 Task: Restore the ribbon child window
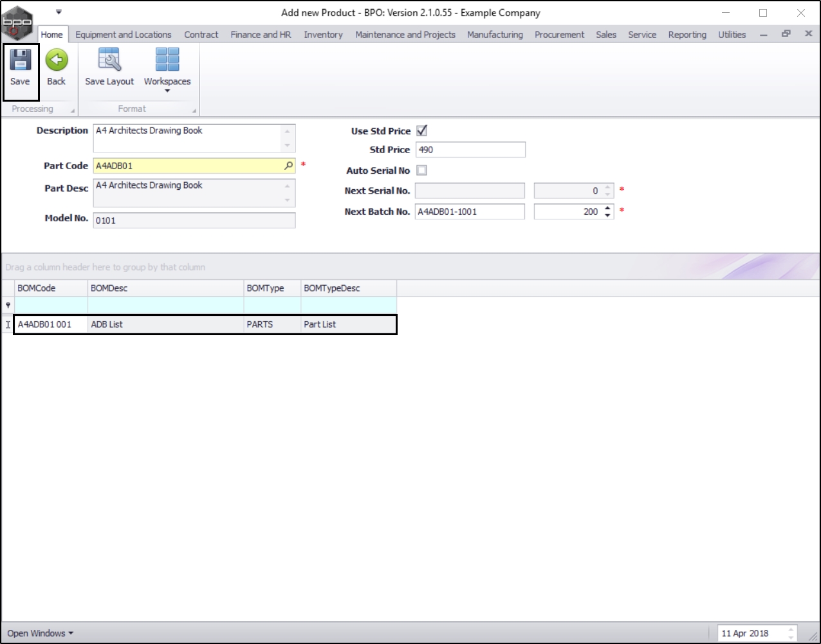click(786, 34)
